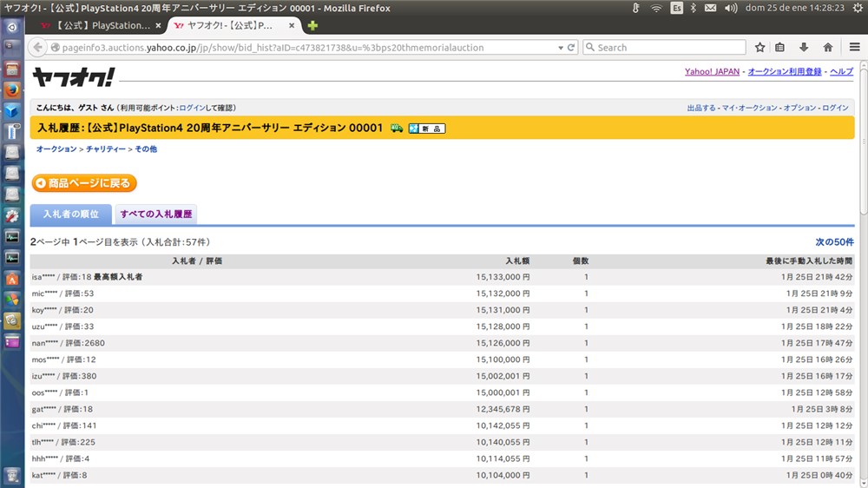Click the Bluetooth indicator icon
The width and height of the screenshot is (868, 488).
693,8
